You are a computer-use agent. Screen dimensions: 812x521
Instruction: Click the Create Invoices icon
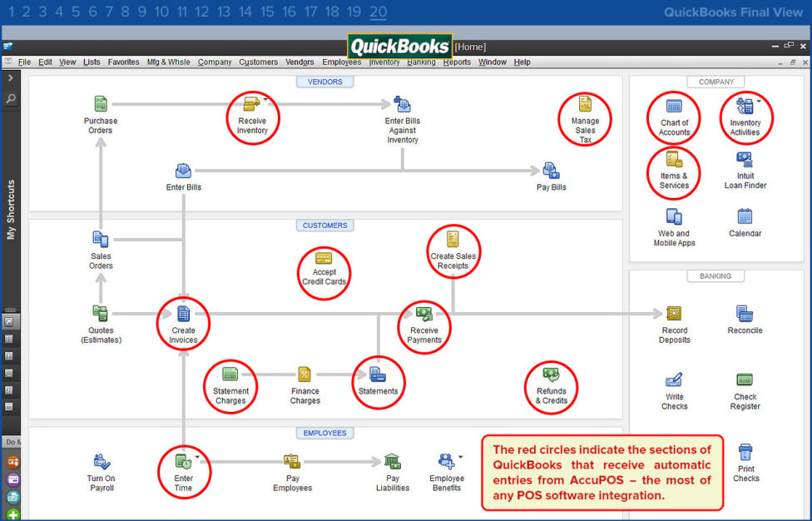(x=183, y=313)
